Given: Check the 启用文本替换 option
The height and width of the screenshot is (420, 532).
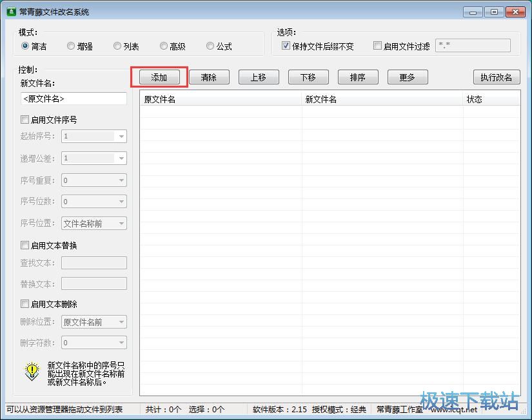Looking at the screenshot, I should 25,245.
